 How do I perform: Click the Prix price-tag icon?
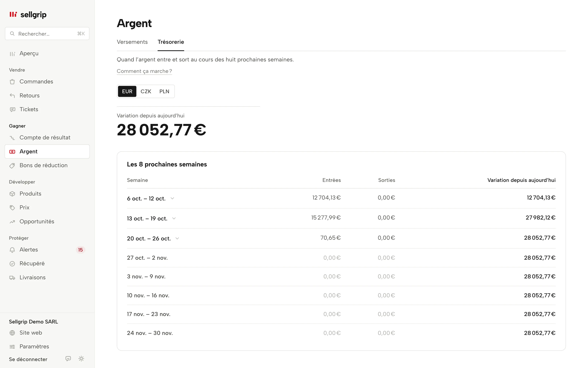coord(12,208)
